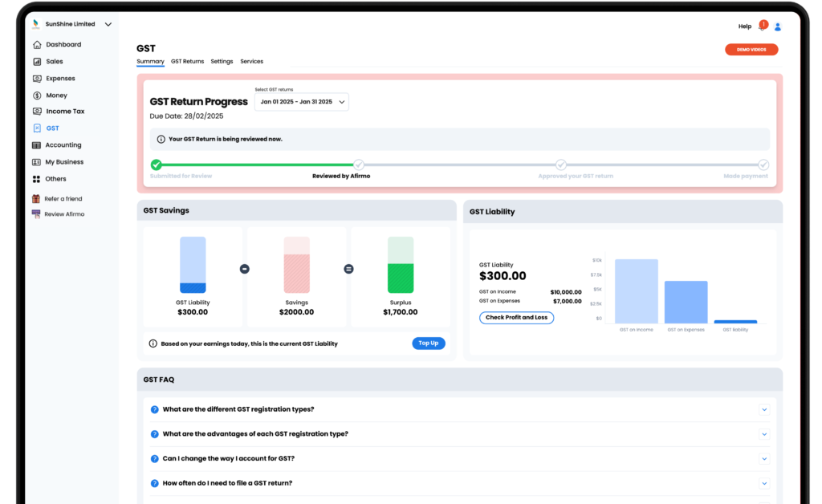Open Sales via its chart icon
This screenshot has height=504, width=822.
point(37,62)
